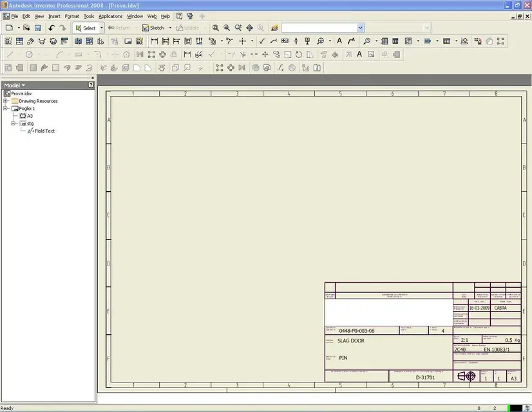Open the Insert menu
The image size is (532, 412).
pos(54,16)
